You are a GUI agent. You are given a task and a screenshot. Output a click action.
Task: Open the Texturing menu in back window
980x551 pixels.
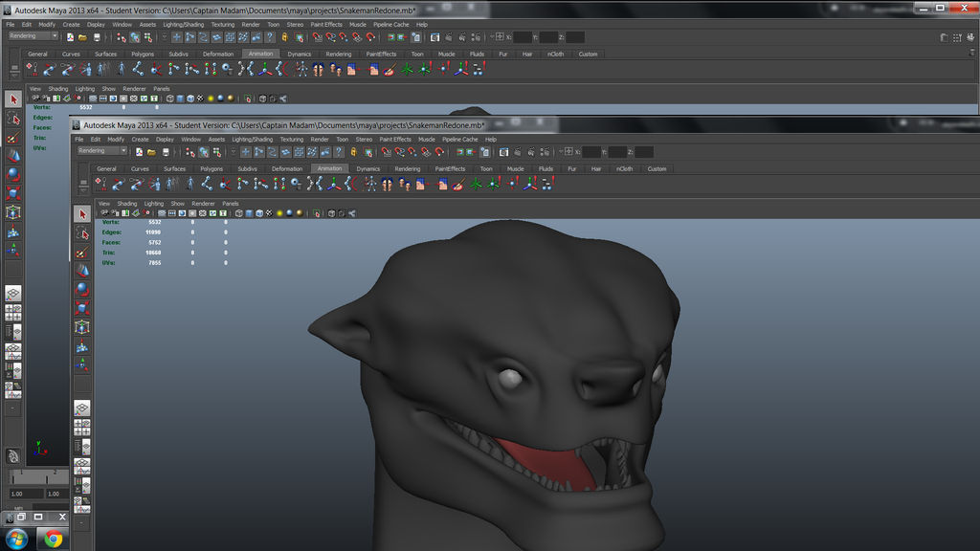pos(222,24)
